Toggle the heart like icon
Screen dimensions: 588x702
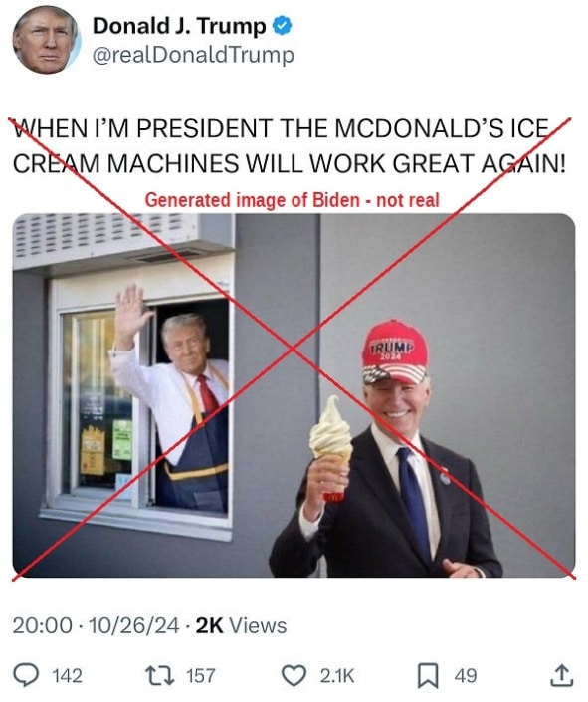[294, 675]
